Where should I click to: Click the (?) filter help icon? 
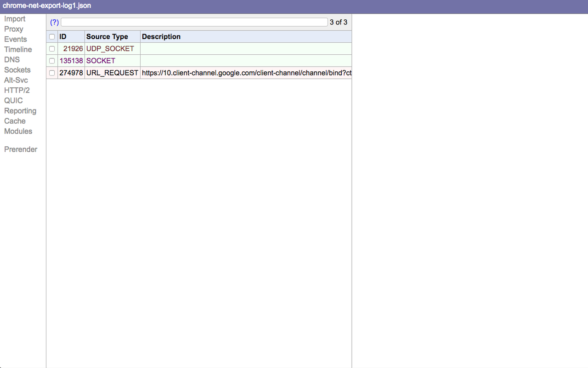[54, 22]
